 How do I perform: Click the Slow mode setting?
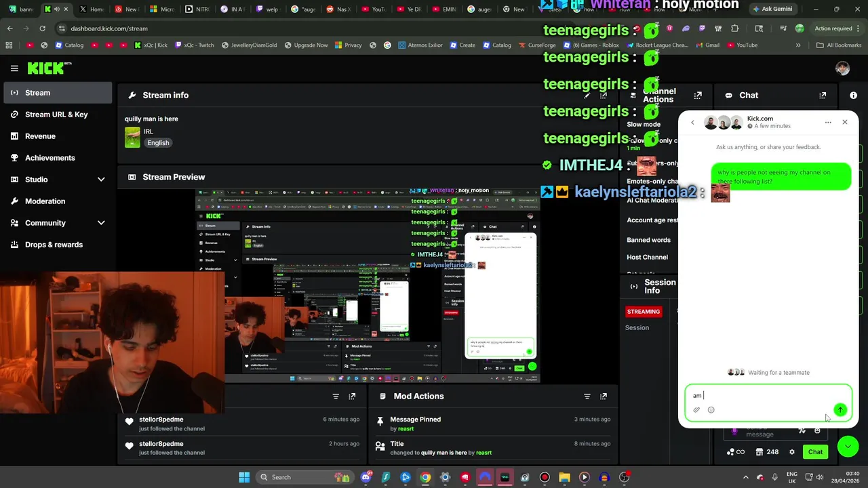(644, 125)
